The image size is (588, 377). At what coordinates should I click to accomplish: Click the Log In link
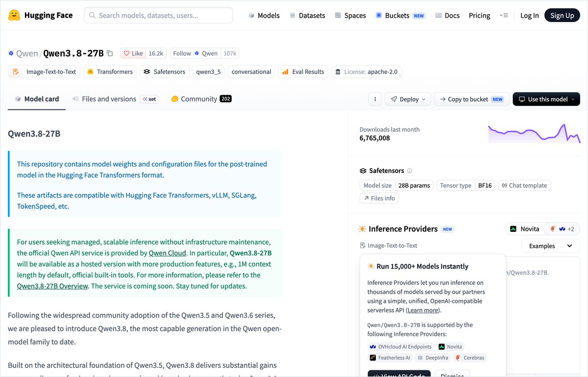click(x=529, y=15)
